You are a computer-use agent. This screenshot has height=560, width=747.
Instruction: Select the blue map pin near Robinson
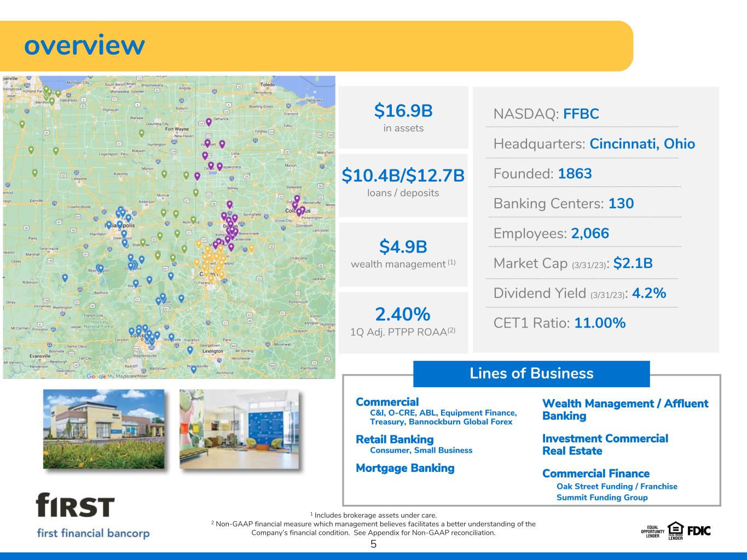coord(65,277)
